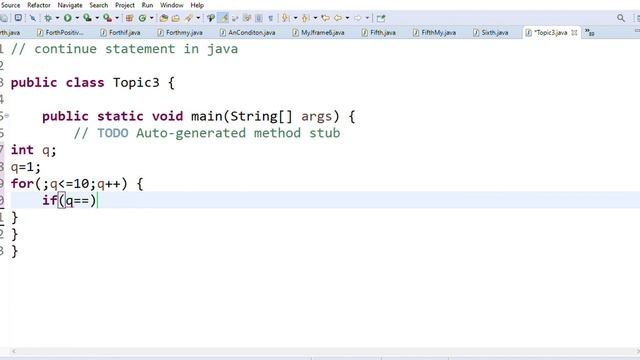Viewport: 640px width, 360px height.
Task: Click the Save All icon in toolbar
Action: 4,18
